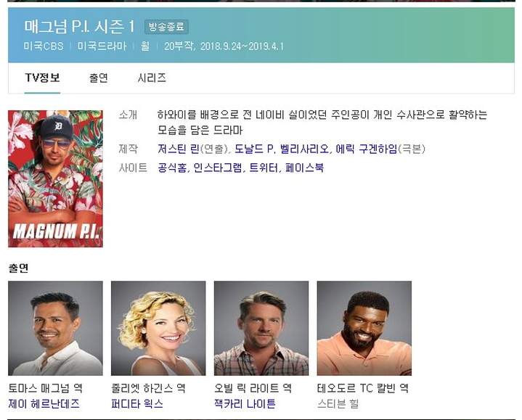Open actress 퍼디타 윅스 link

pyautogui.click(x=137, y=404)
